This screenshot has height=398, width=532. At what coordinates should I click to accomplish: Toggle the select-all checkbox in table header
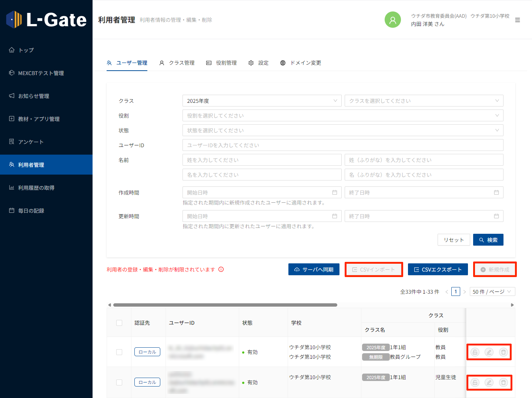pyautogui.click(x=119, y=323)
